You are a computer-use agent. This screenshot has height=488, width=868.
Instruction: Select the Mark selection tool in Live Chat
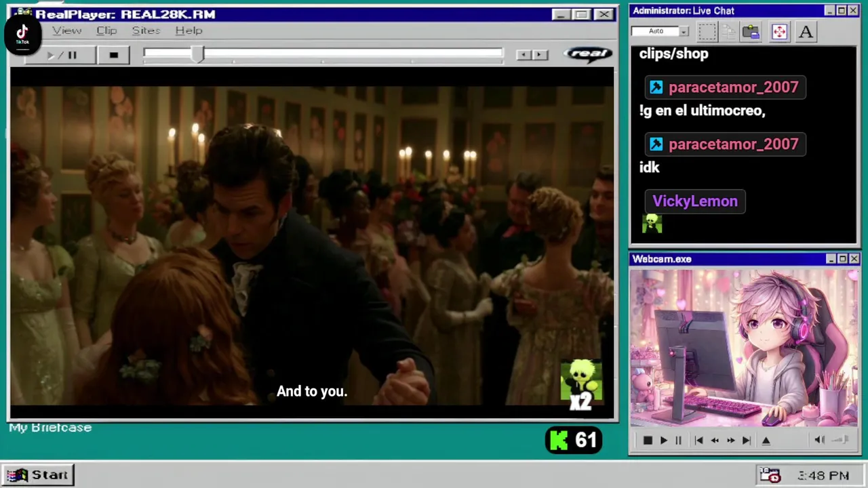707,31
